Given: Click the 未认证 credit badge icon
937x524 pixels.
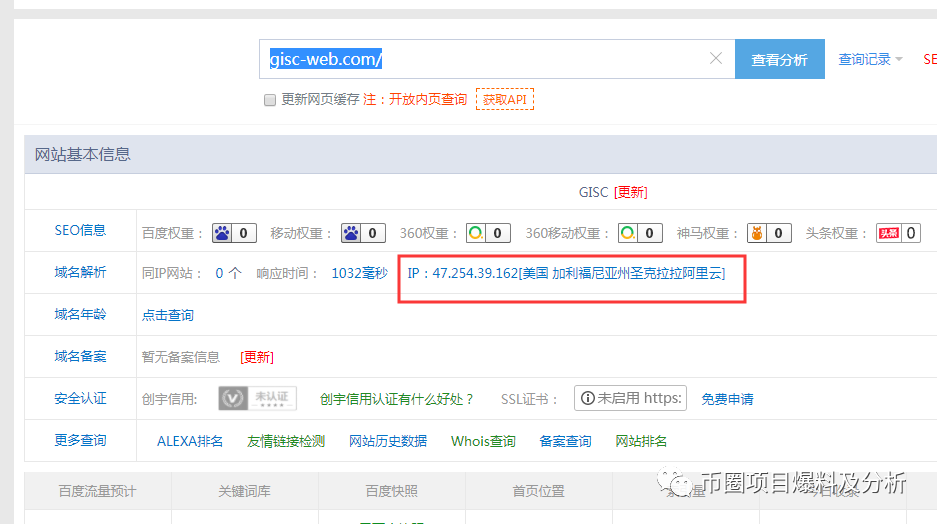Looking at the screenshot, I should click(x=258, y=398).
